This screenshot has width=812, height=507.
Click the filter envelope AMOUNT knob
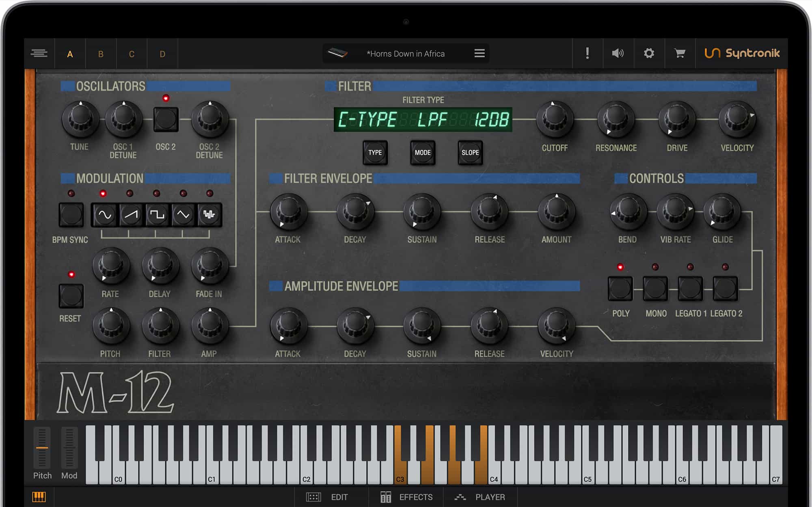(557, 211)
